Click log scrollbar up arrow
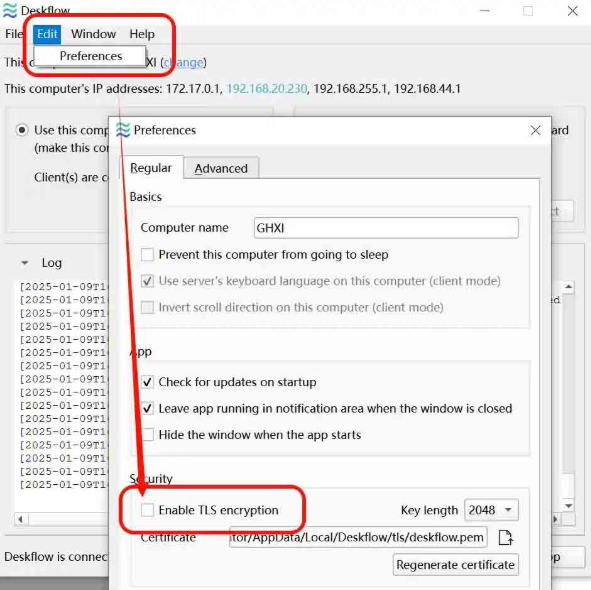 point(568,287)
